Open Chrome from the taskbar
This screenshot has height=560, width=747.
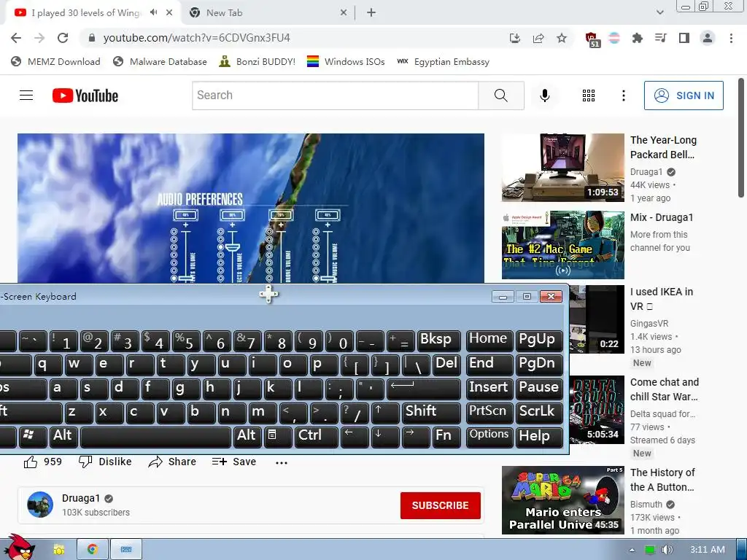[x=93, y=550]
